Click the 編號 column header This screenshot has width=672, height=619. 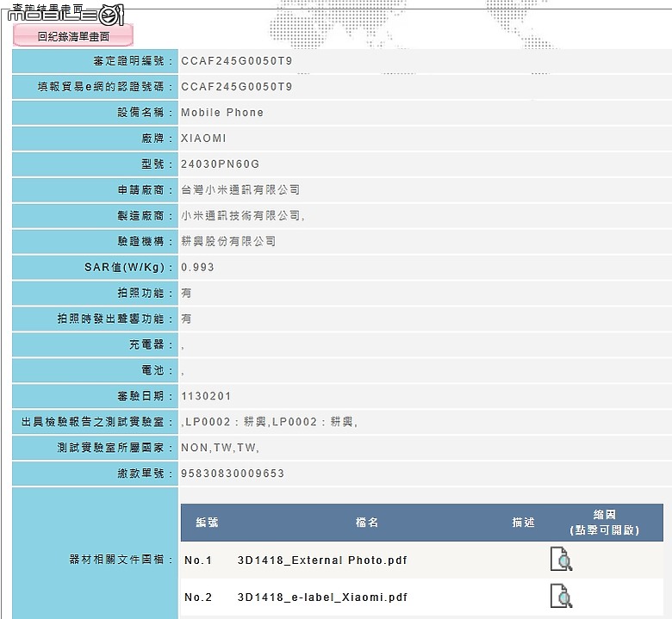[x=207, y=523]
